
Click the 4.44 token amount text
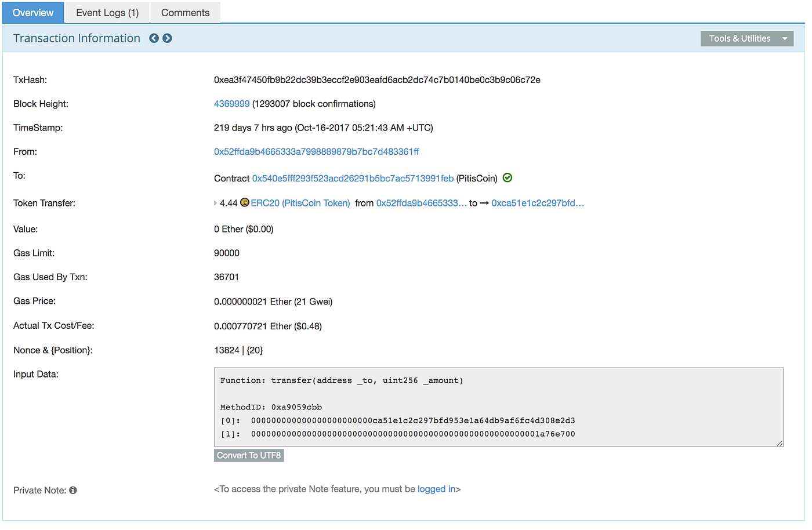tap(229, 203)
